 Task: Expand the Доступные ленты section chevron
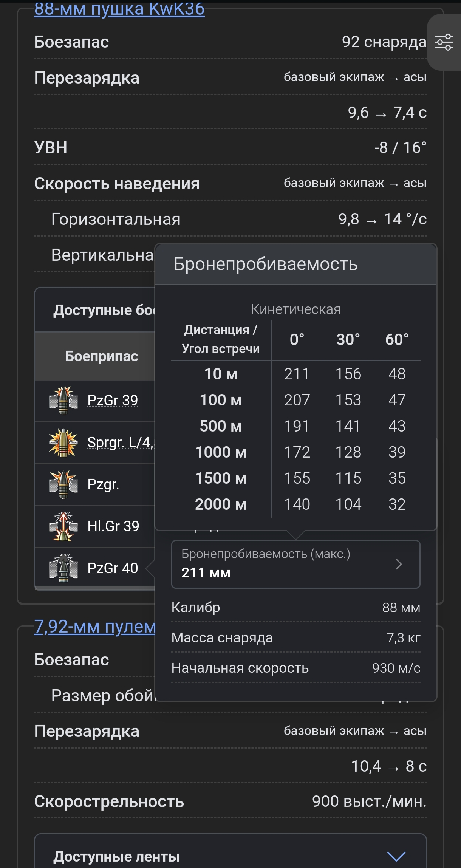click(x=396, y=856)
